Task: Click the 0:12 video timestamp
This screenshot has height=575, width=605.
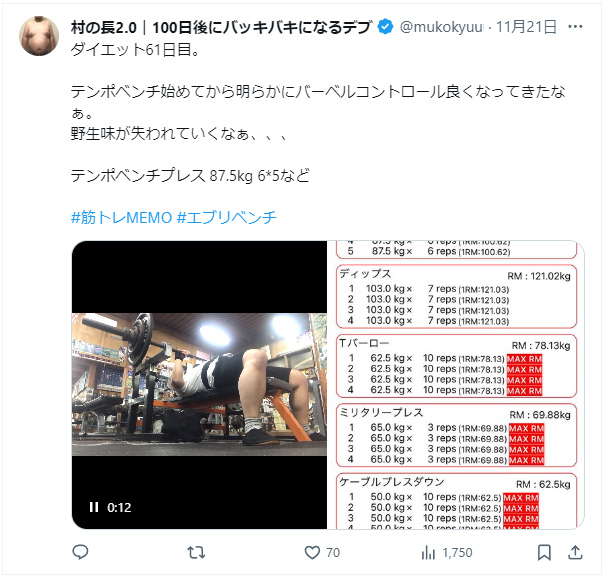Action: coord(119,507)
